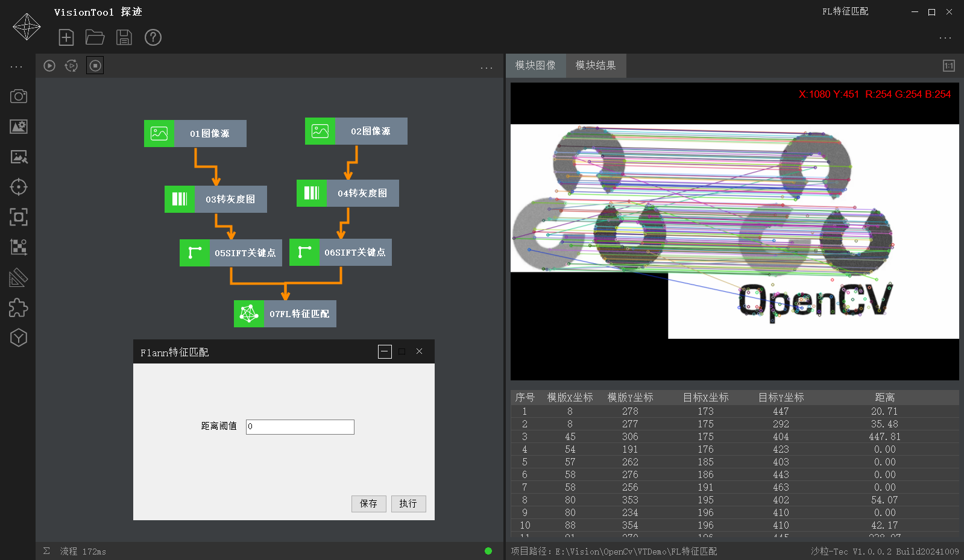Select the crosshair locate tool in sidebar
The image size is (964, 560).
click(x=19, y=187)
